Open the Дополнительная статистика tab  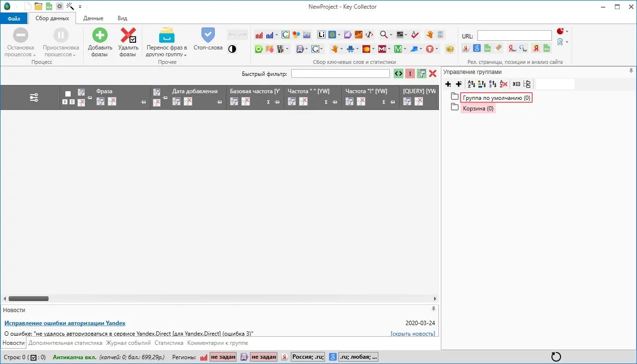[x=65, y=343]
